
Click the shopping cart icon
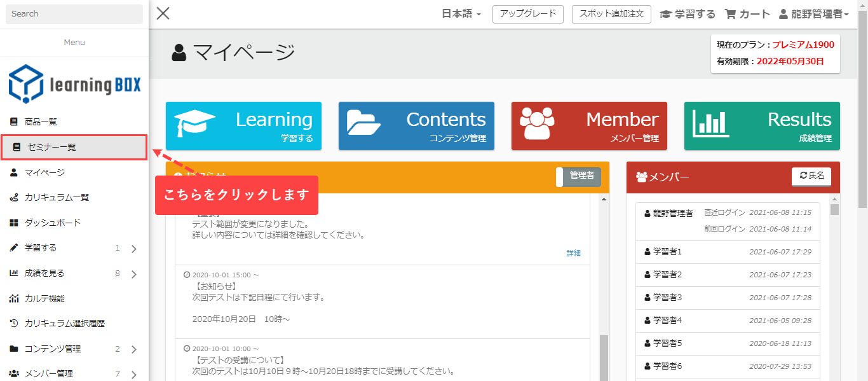pos(731,14)
